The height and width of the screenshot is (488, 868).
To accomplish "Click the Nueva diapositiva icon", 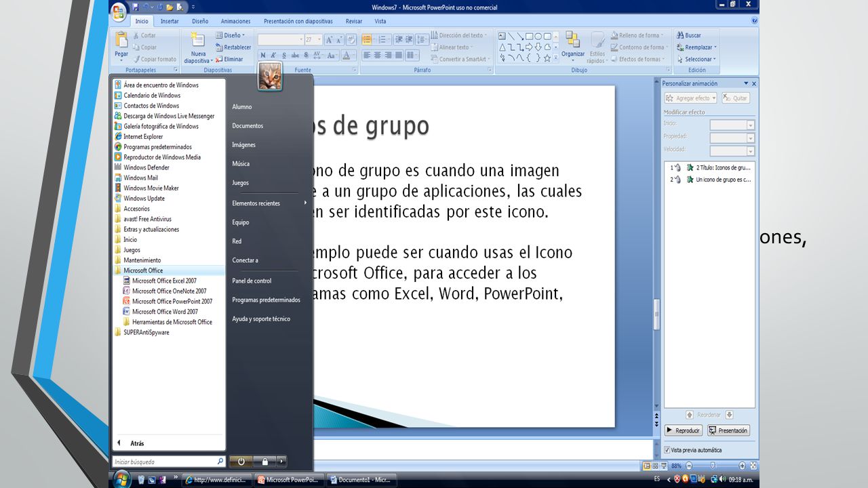I will 198,39.
